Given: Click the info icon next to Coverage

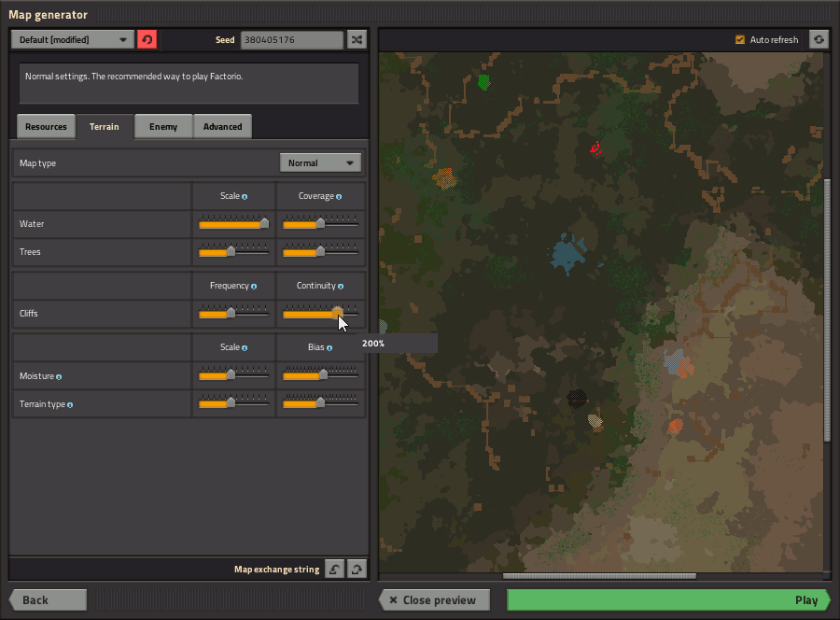Looking at the screenshot, I should click(x=339, y=197).
